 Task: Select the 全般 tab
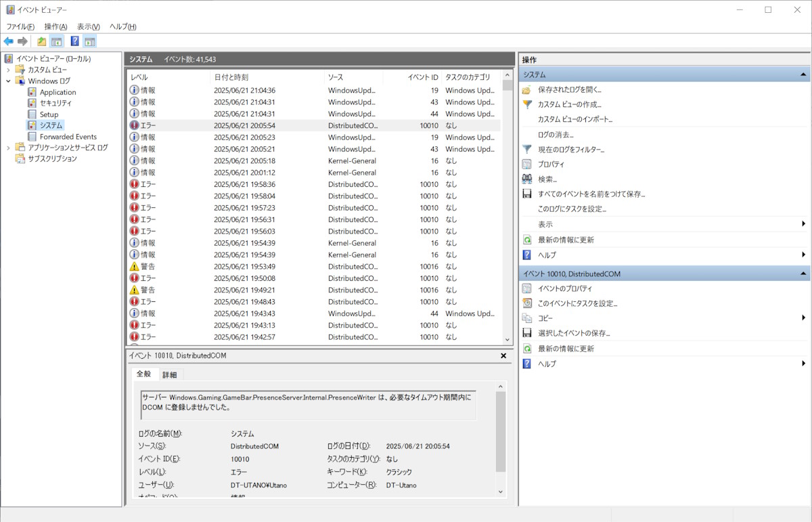click(144, 374)
